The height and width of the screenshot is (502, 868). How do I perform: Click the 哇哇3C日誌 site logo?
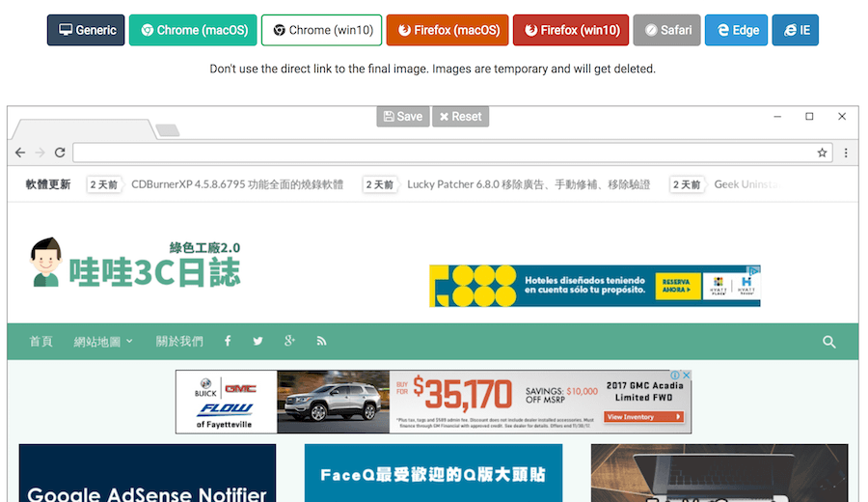136,263
